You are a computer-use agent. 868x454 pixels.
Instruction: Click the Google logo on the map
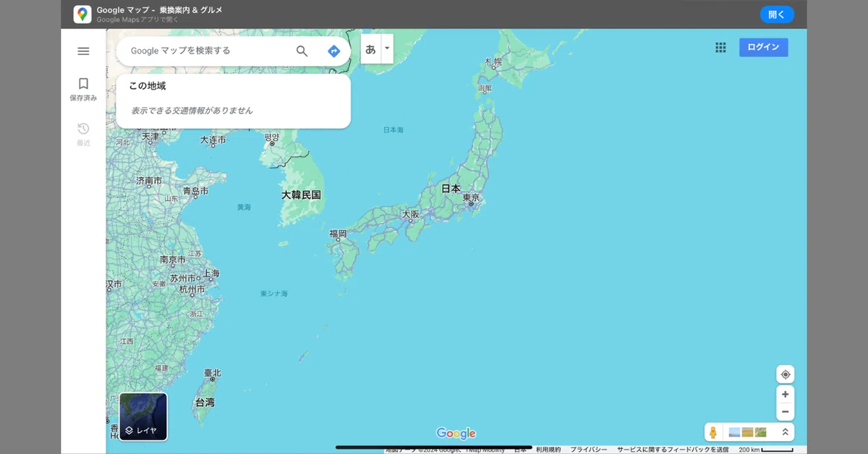click(456, 433)
